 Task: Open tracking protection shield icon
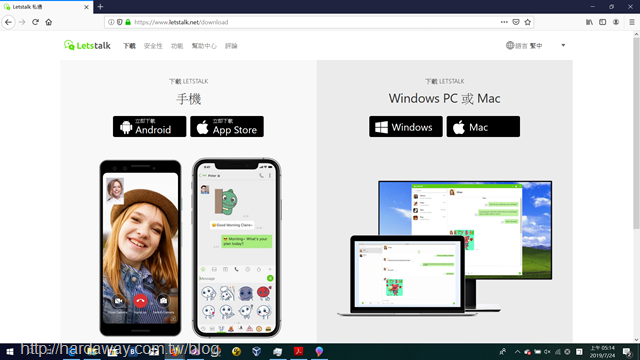tap(120, 22)
